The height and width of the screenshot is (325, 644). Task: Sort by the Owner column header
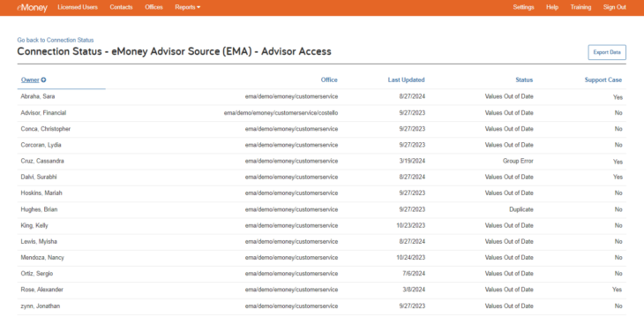point(30,79)
